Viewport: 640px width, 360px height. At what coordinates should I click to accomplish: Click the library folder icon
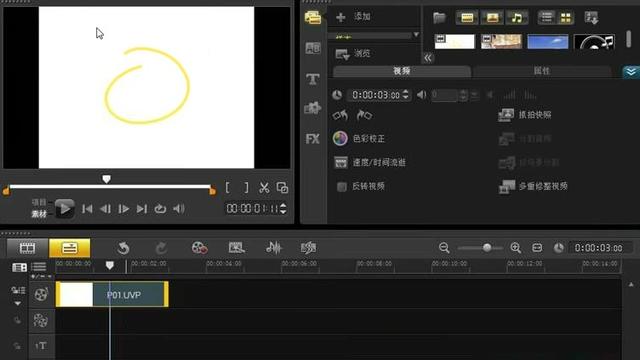coord(439,18)
